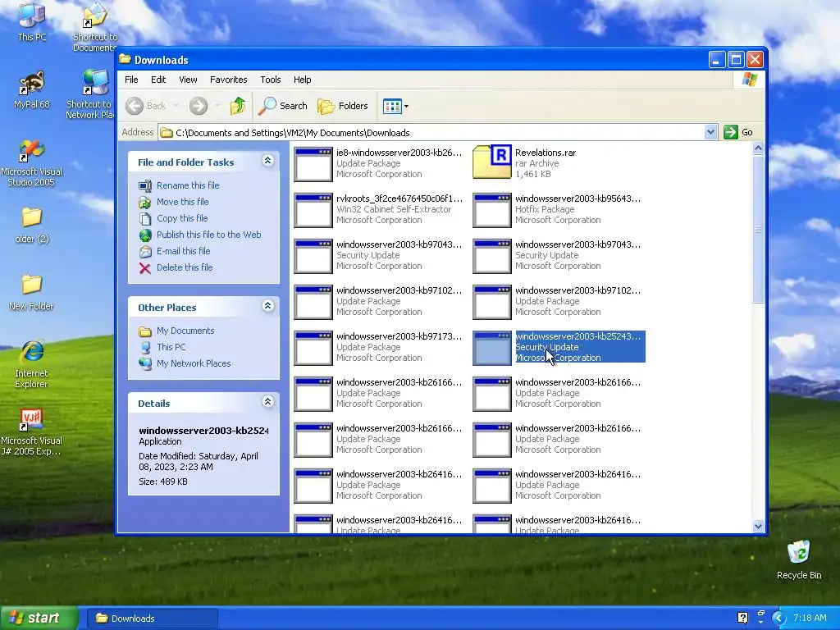Select the MyPal 68 desktop icon
Viewport: 840px width, 630px height.
pos(32,90)
